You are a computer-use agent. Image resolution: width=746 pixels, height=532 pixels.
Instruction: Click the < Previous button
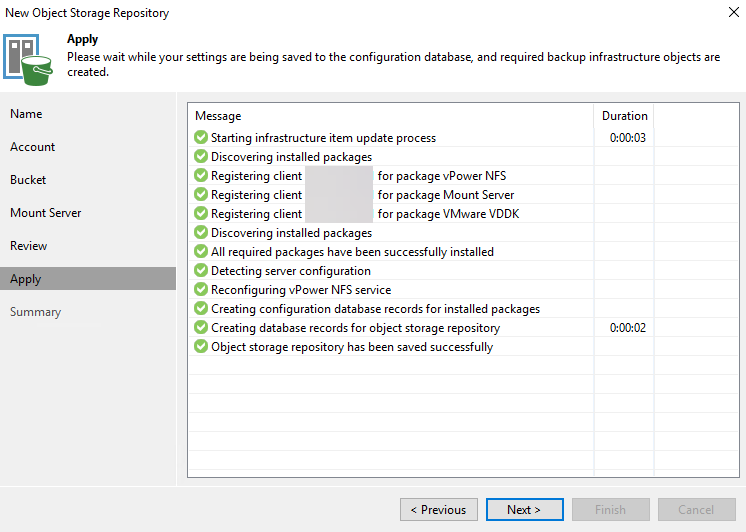[438, 510]
